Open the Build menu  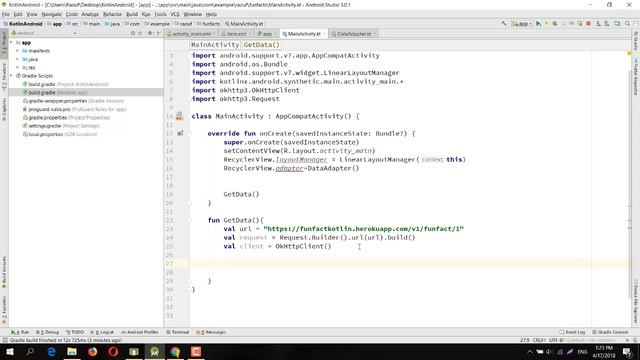(x=132, y=14)
